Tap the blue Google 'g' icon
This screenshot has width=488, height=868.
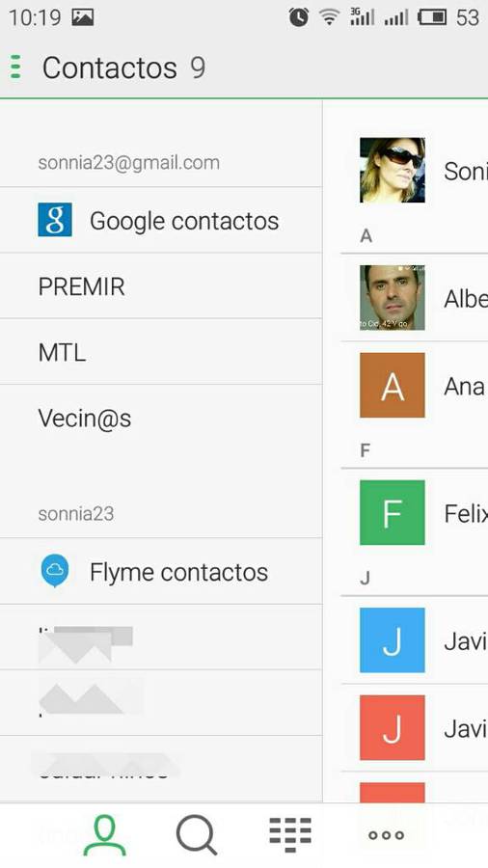click(55, 220)
